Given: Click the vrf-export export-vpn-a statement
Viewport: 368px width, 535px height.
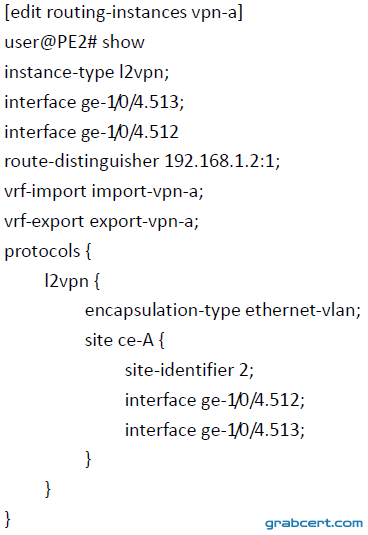Looking at the screenshot, I should point(101,221).
